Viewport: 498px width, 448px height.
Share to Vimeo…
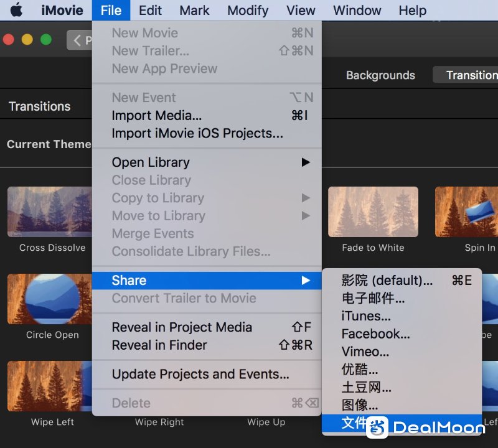point(402,352)
